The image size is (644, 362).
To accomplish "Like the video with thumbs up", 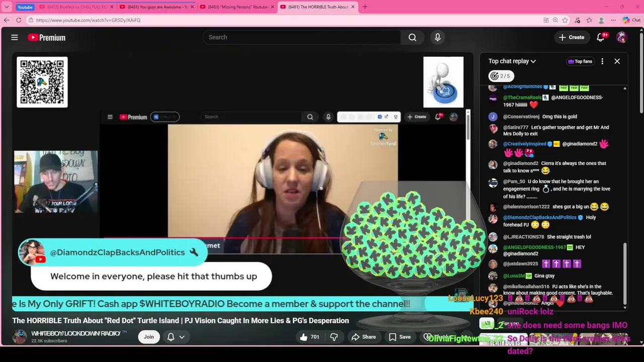I will (x=309, y=337).
